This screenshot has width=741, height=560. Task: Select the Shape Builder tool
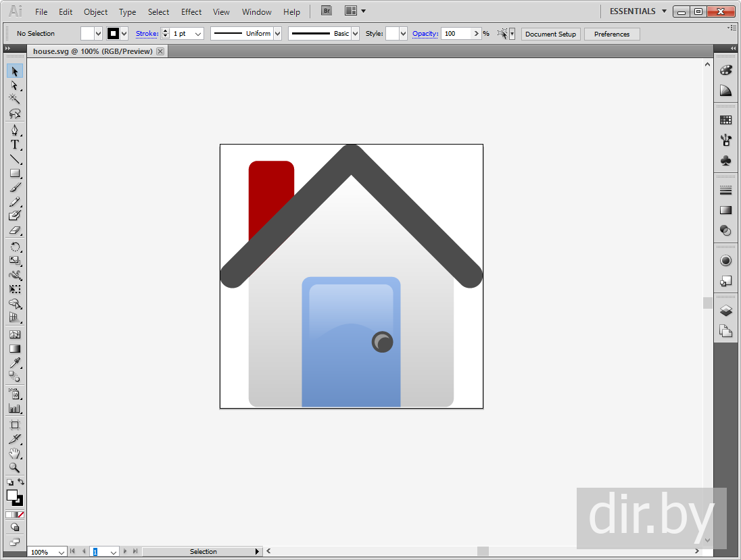[x=15, y=303]
